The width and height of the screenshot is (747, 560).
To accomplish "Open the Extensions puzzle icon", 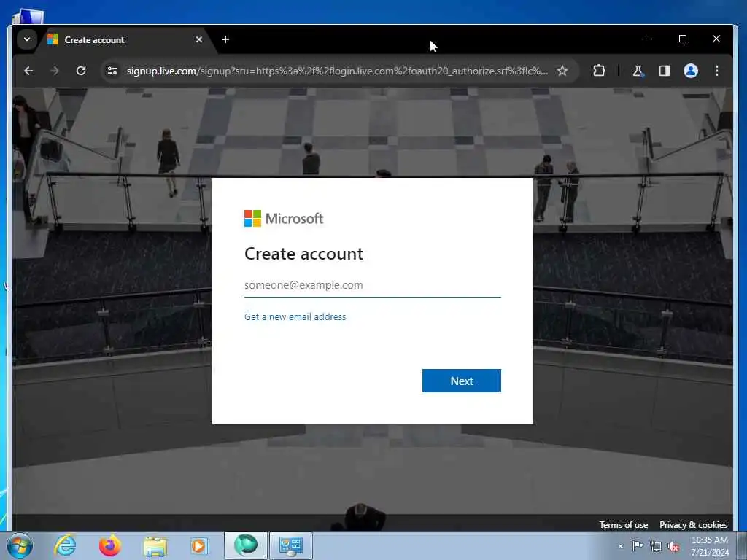I will click(x=599, y=71).
